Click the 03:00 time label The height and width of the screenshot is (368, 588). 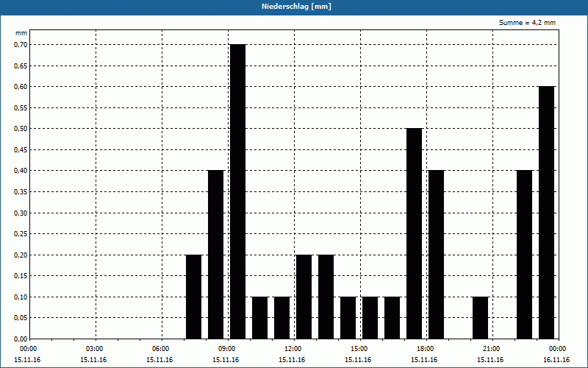[96, 349]
